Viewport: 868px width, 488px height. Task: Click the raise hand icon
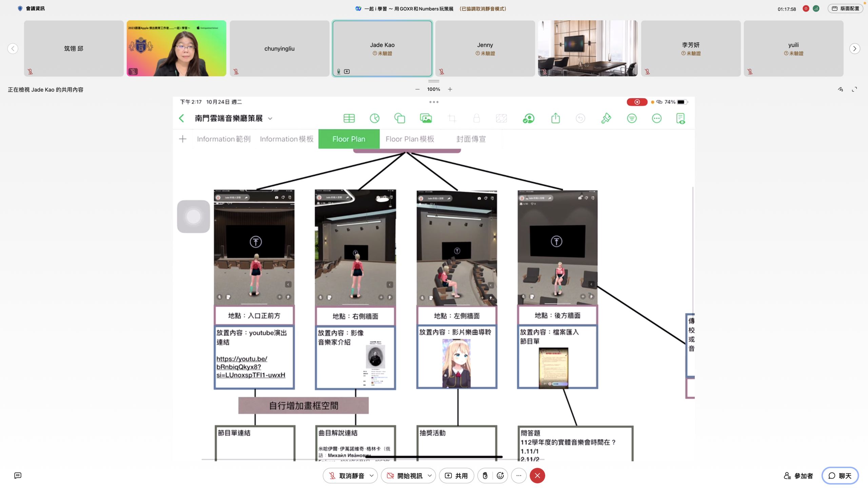point(485,475)
